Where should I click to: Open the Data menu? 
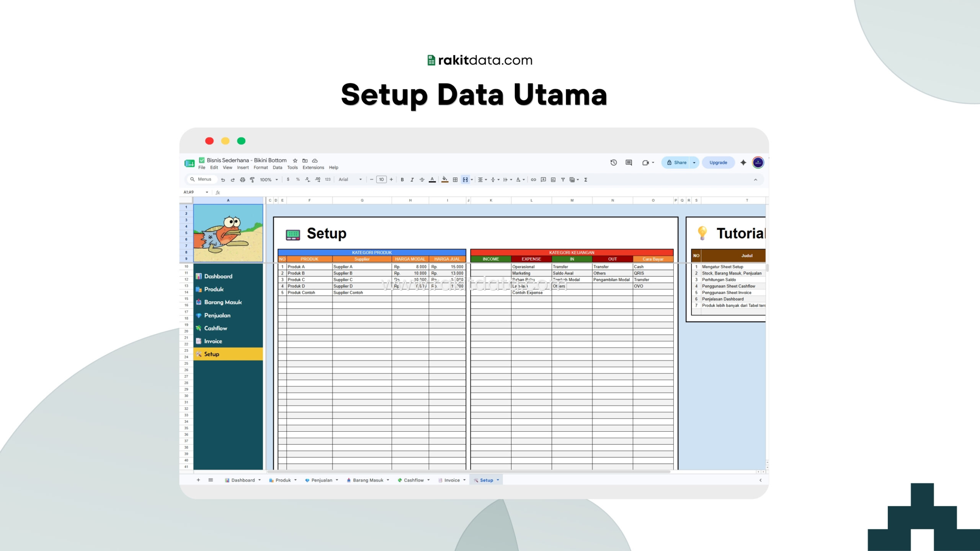(278, 168)
